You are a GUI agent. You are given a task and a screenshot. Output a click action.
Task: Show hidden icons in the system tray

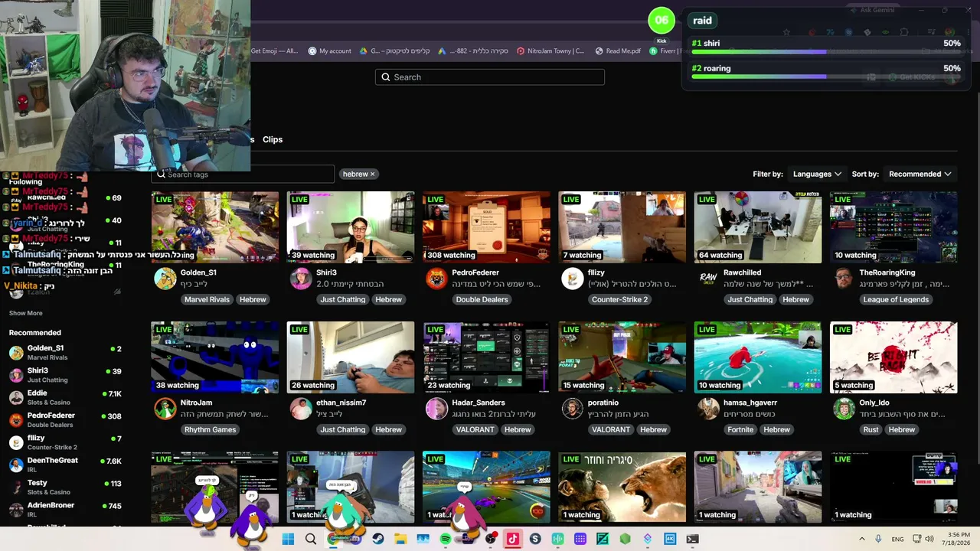[x=861, y=539]
